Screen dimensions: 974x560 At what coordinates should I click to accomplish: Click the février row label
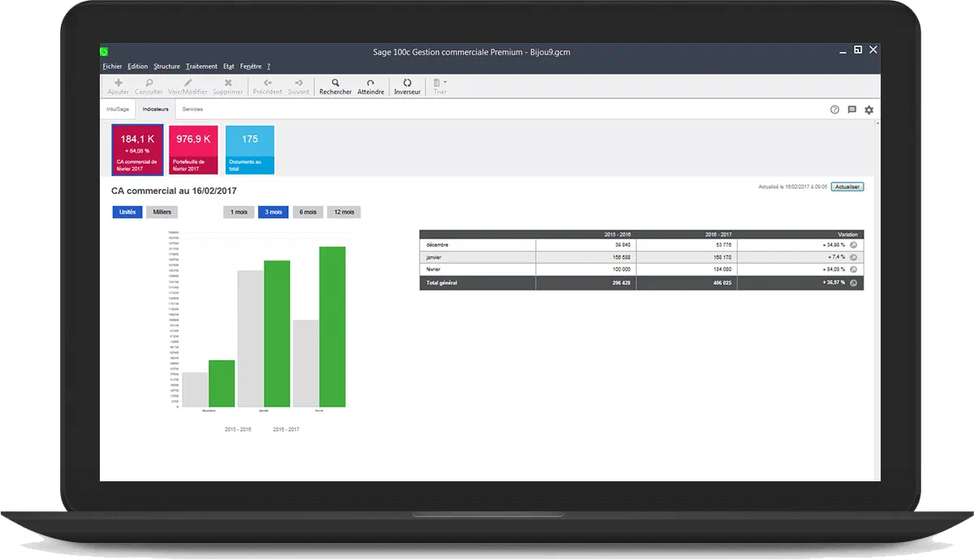pos(434,269)
